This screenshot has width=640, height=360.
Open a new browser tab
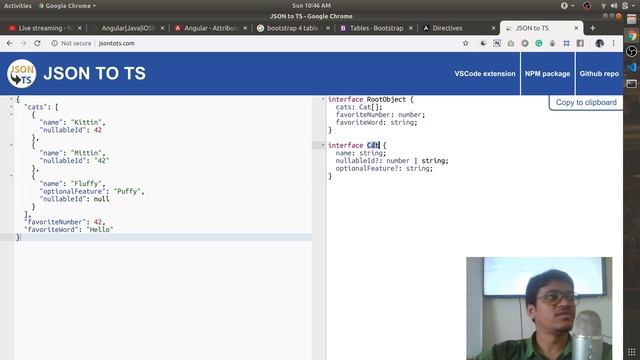pos(593,28)
